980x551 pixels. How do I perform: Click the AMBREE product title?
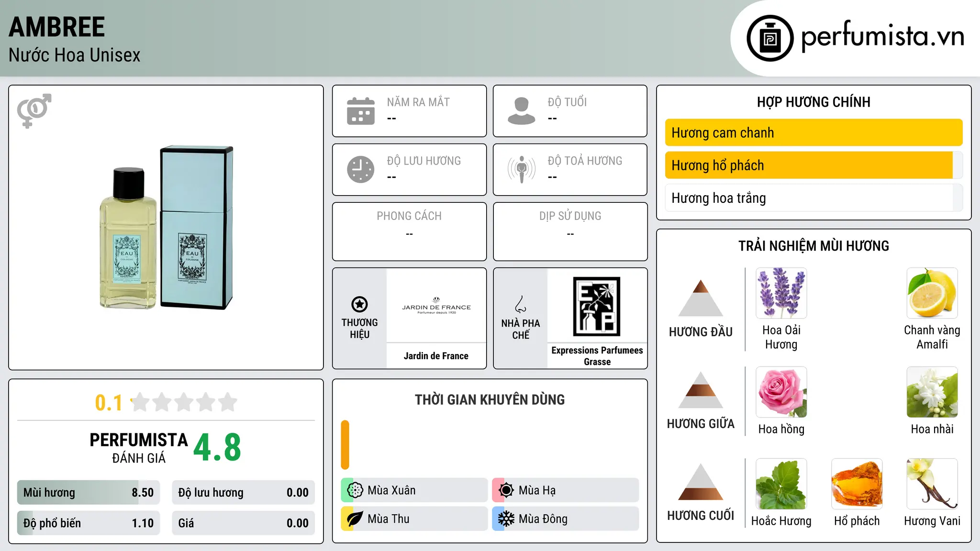[57, 27]
